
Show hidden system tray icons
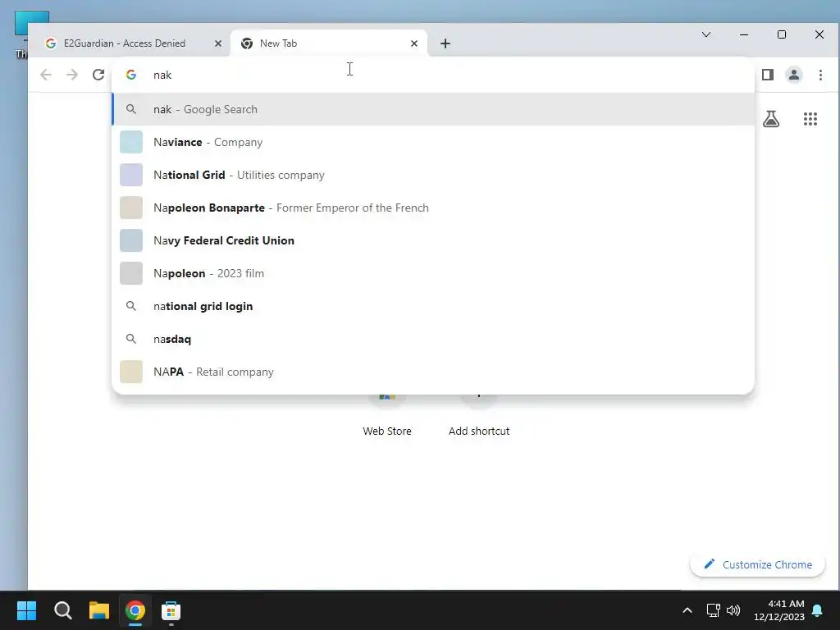687,610
